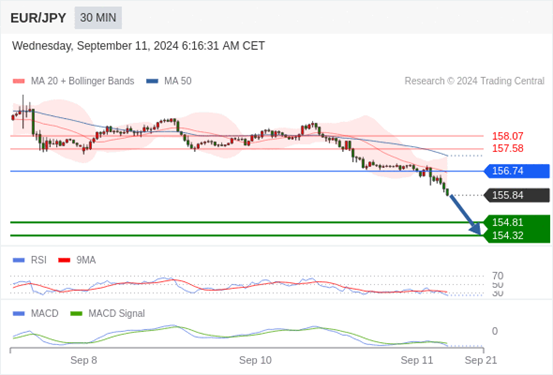Click the green 154.81 target price tag
This screenshot has width=553, height=375.
click(x=517, y=222)
